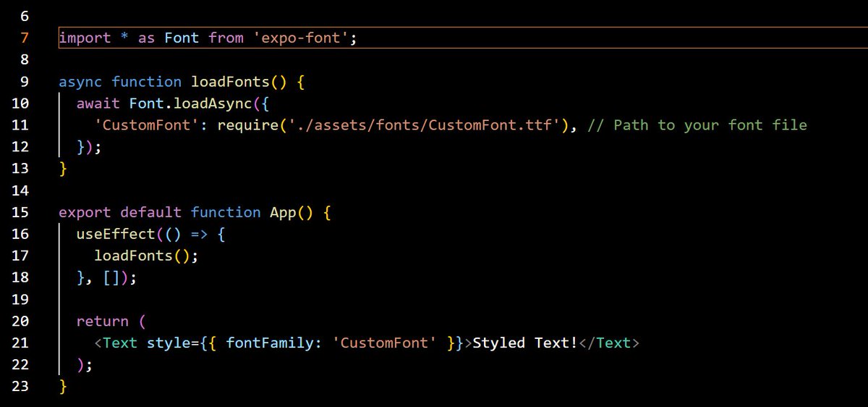Click the await keyword on line 10
This screenshot has height=407, width=868.
coord(98,103)
